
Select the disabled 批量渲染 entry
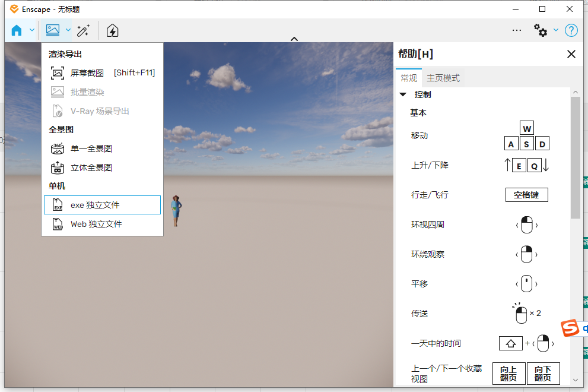(103, 92)
